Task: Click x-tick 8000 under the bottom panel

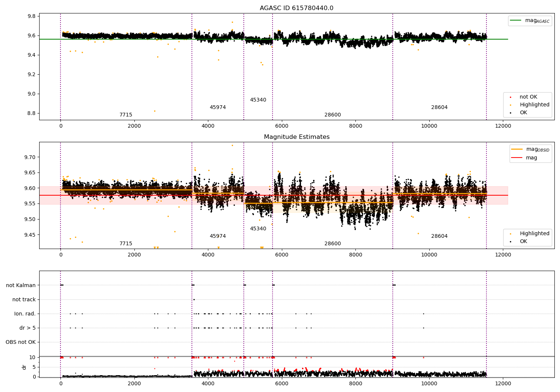Action: pos(355,383)
